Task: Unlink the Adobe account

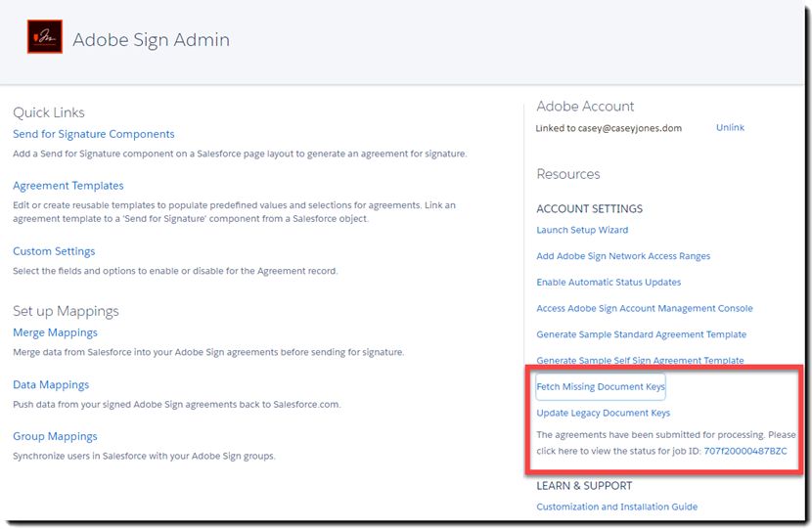Action: (x=730, y=127)
